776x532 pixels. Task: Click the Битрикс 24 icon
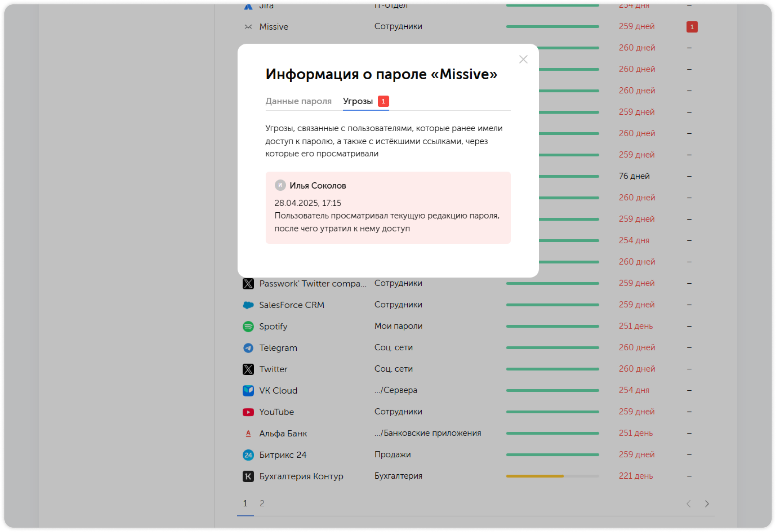(x=248, y=455)
